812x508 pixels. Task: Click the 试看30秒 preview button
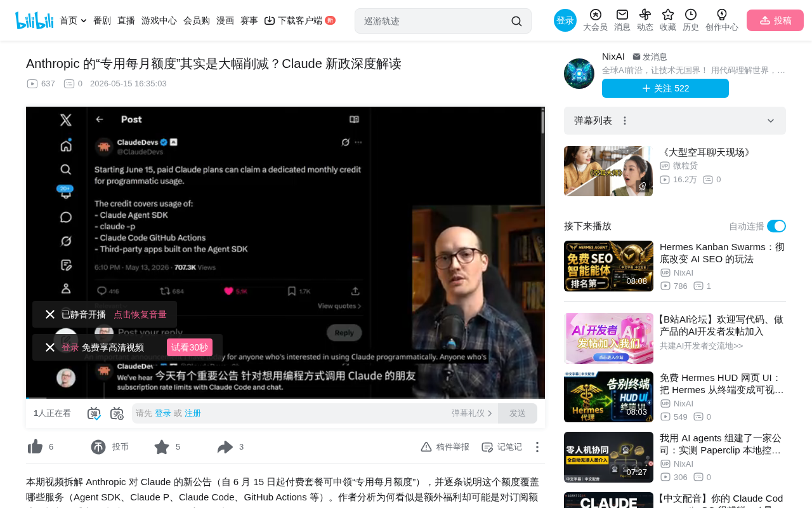[190, 347]
